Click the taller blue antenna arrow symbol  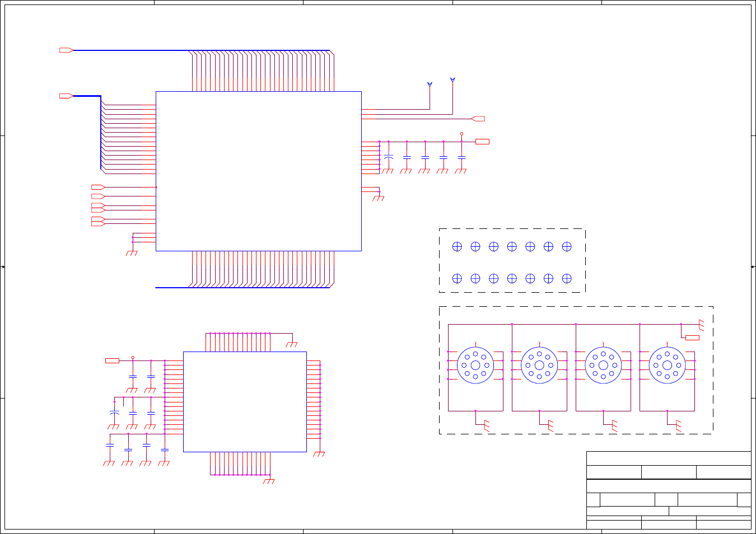pos(452,80)
